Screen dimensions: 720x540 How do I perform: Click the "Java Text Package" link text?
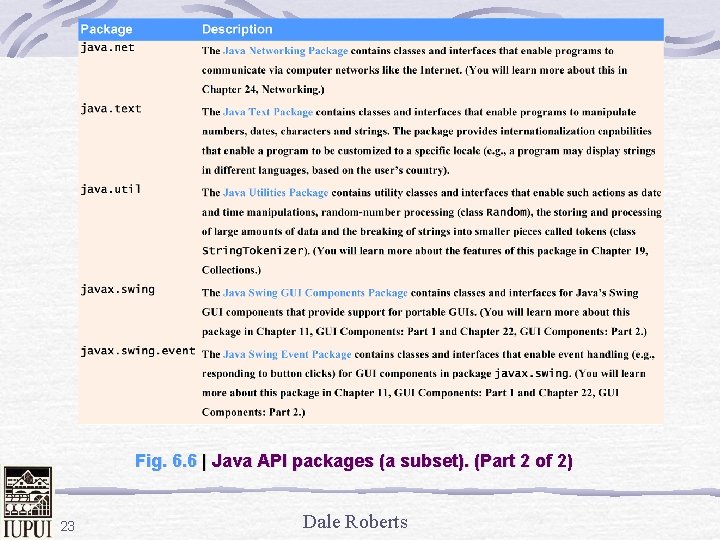coord(268,112)
